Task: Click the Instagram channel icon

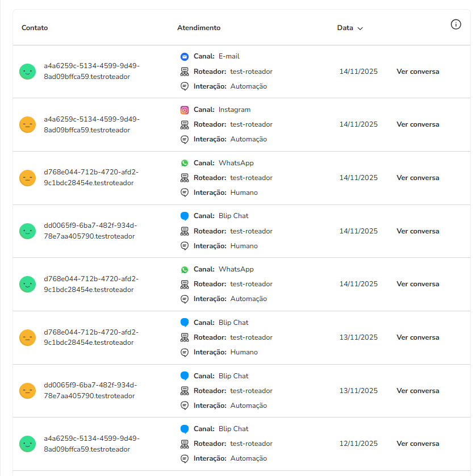Action: (185, 110)
